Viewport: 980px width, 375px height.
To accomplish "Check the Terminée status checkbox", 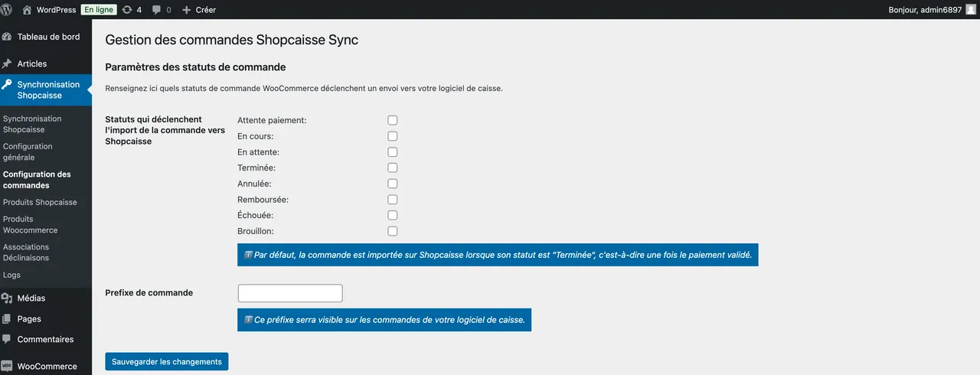I will coord(393,168).
